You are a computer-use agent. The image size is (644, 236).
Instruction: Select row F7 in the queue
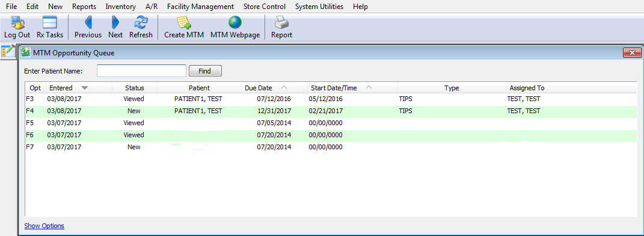tap(331, 147)
